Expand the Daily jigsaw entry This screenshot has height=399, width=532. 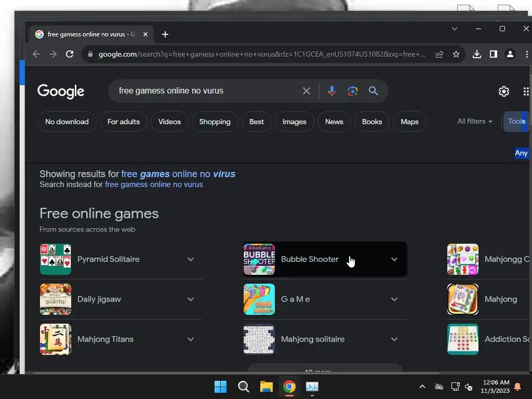tap(191, 300)
